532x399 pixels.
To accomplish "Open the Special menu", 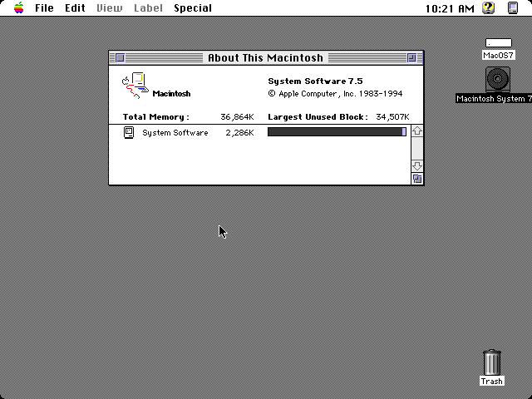I will point(193,7).
